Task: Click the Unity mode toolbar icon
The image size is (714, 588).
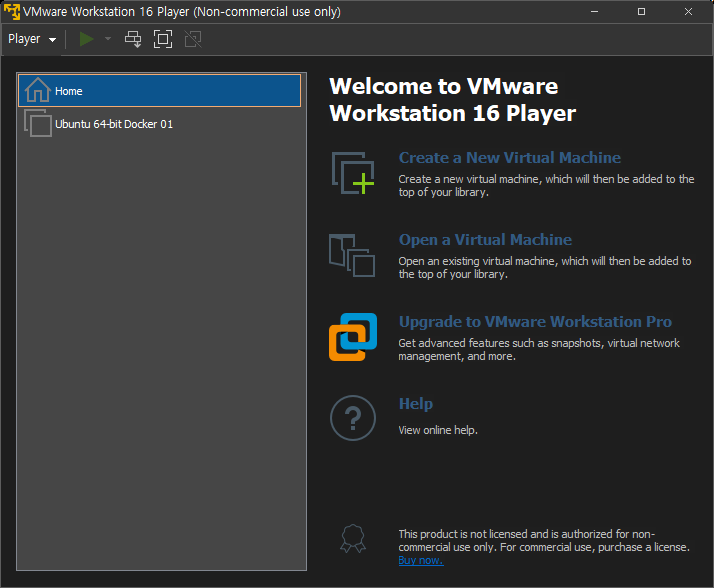Action: (x=193, y=39)
